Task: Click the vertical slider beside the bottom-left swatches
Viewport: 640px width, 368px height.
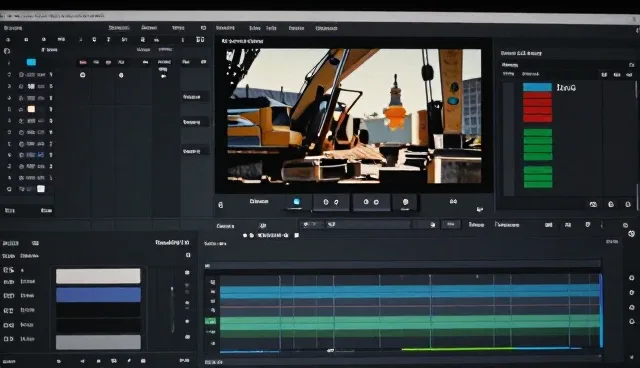Action: 172,309
